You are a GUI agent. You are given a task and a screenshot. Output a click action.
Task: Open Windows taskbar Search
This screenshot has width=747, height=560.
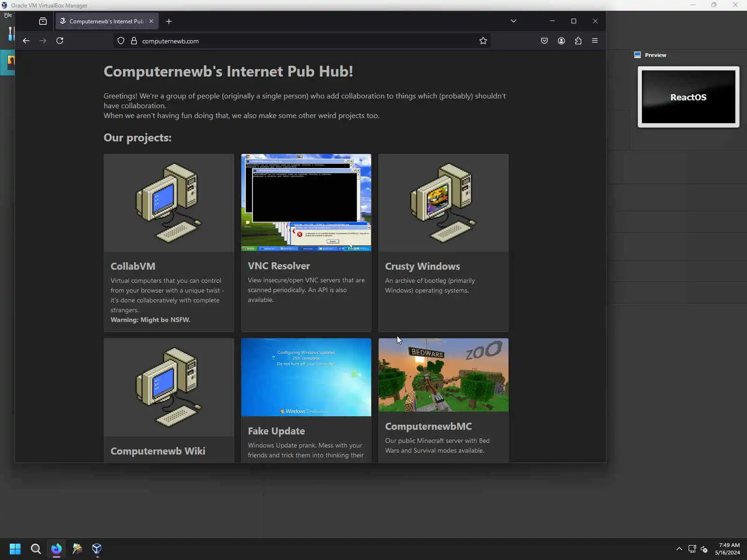click(x=35, y=549)
